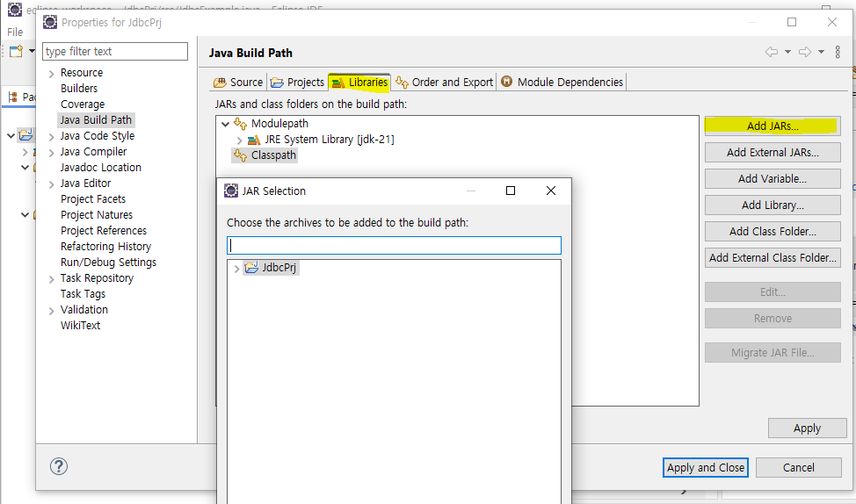Open the Module Dependencies tab
This screenshot has height=504, width=856.
pyautogui.click(x=562, y=83)
